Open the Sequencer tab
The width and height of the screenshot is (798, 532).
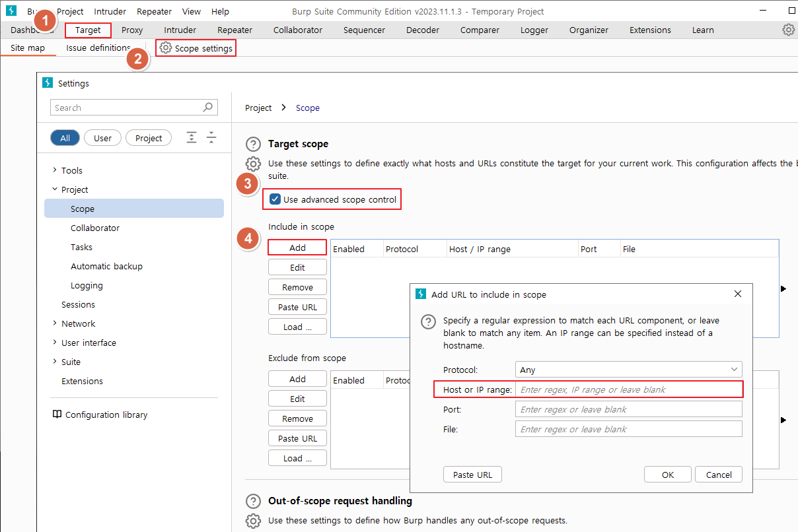(x=364, y=30)
